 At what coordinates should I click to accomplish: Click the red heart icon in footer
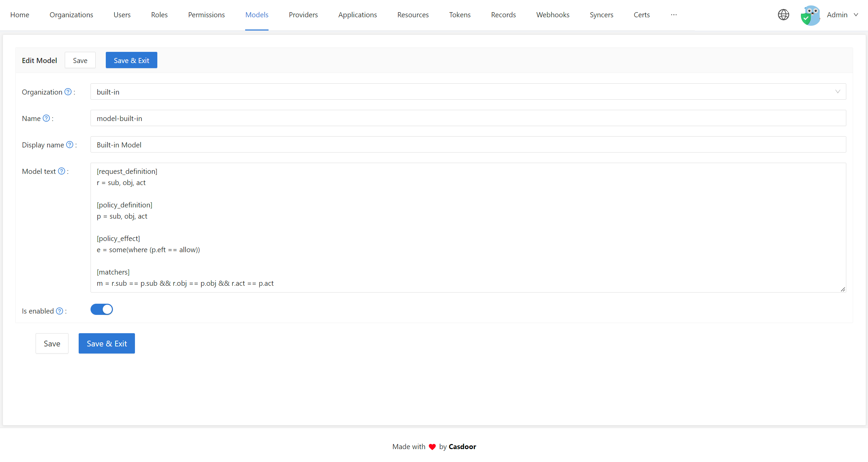(432, 447)
